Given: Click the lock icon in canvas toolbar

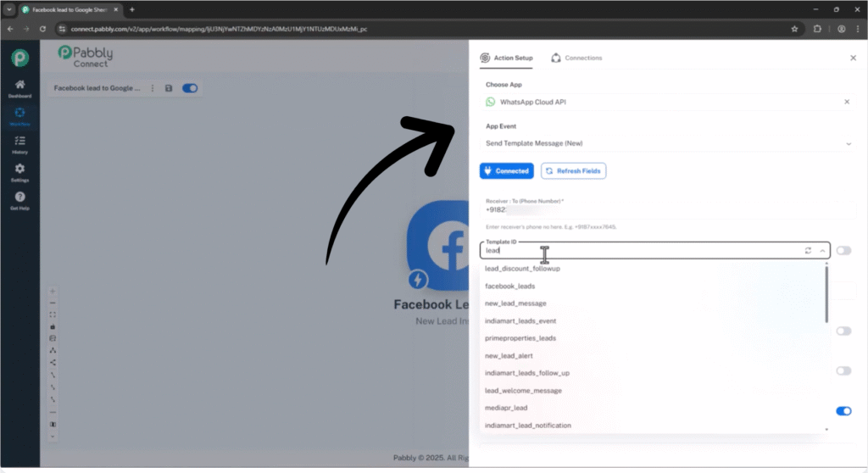Looking at the screenshot, I should pos(53,326).
